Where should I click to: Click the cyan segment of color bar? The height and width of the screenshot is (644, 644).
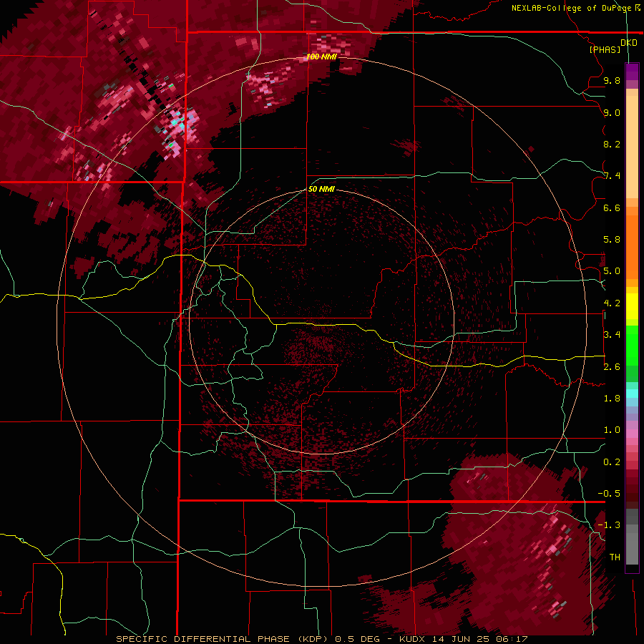[632, 394]
